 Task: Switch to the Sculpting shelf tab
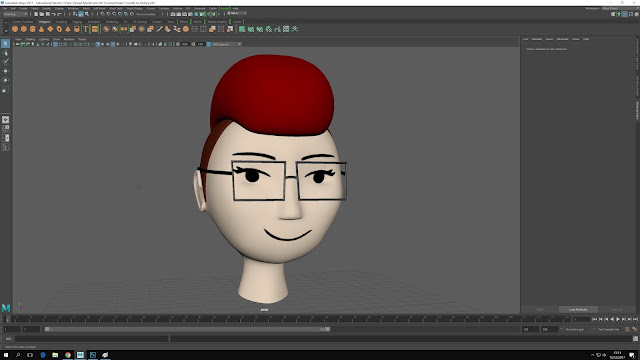(61, 22)
